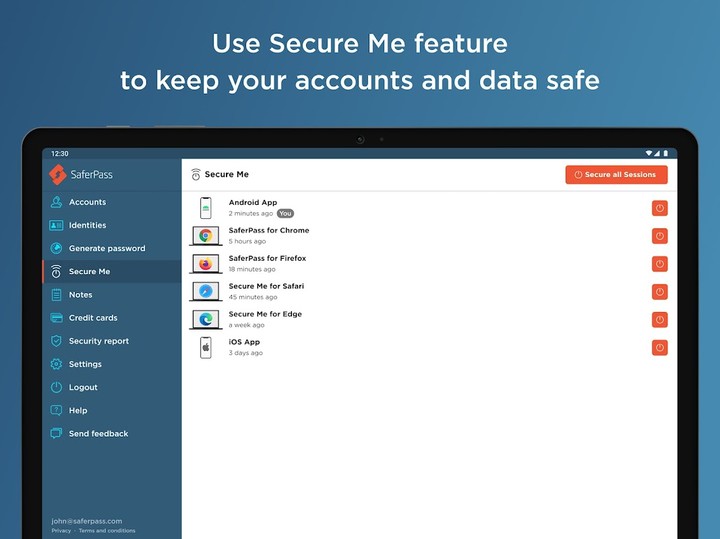The height and width of the screenshot is (539, 720).
Task: Click Secure all Sessions button
Action: click(x=616, y=174)
